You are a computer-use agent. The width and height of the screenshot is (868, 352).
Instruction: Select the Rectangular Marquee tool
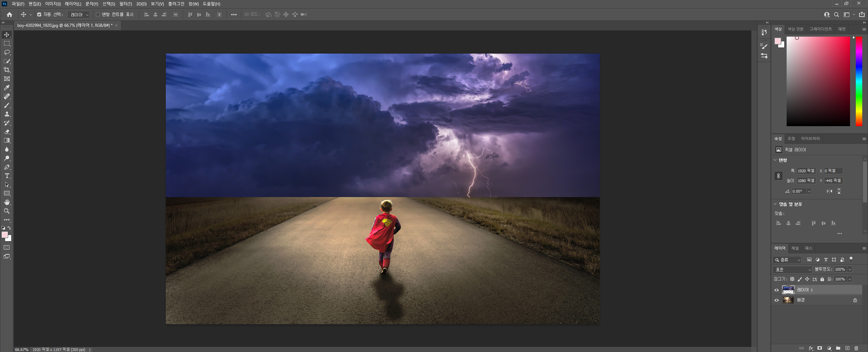(x=7, y=43)
